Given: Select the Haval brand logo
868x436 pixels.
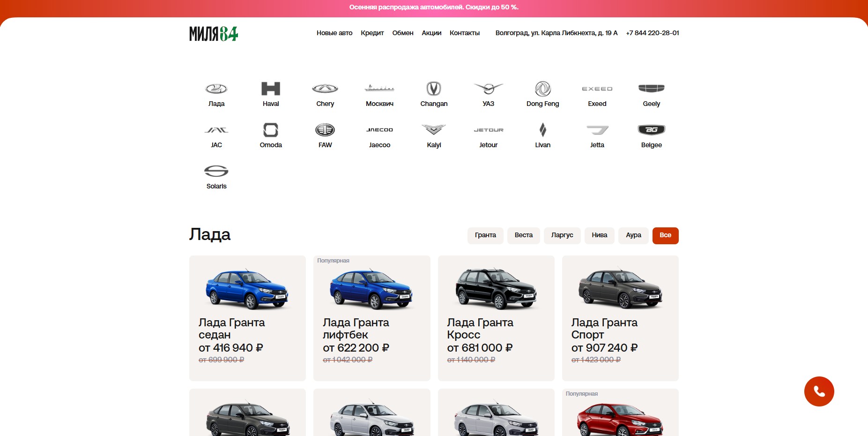Looking at the screenshot, I should [271, 89].
